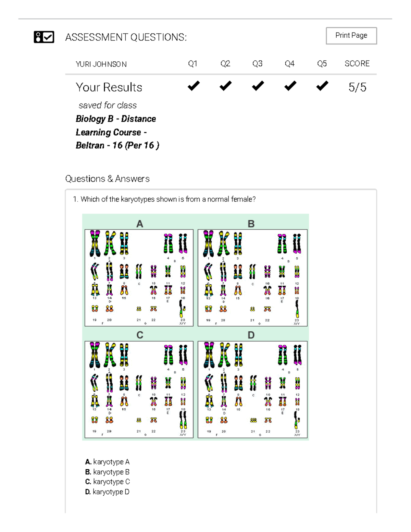Viewport: 411px width, 532px height.
Task: Click the 5/5 score indicator
Action: tap(357, 87)
